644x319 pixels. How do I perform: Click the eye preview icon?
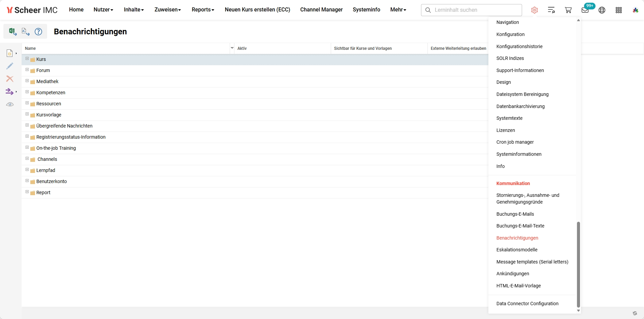click(10, 104)
